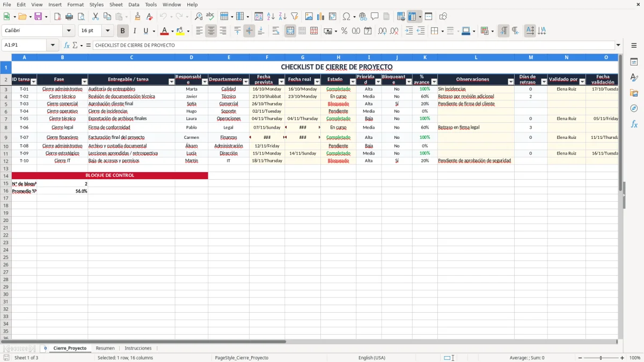Image resolution: width=644 pixels, height=362 pixels.
Task: Click the yellow Background Color swatch
Action: coord(180,31)
